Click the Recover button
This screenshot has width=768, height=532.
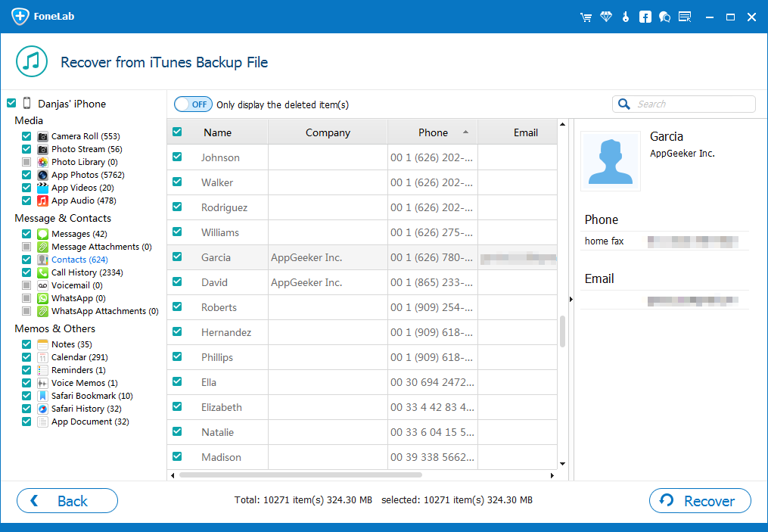point(700,501)
